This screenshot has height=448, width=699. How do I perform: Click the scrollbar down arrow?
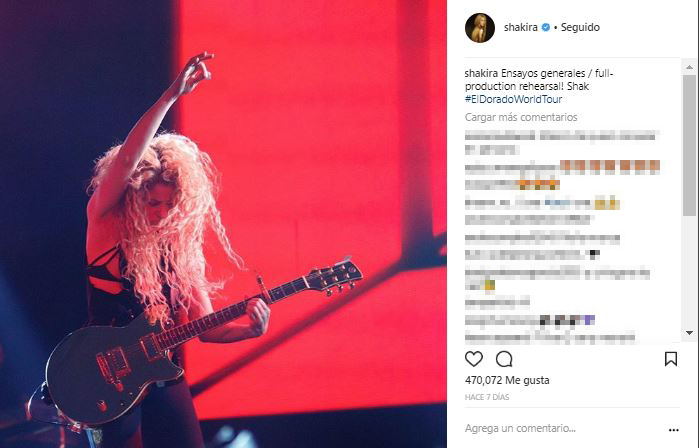[690, 333]
